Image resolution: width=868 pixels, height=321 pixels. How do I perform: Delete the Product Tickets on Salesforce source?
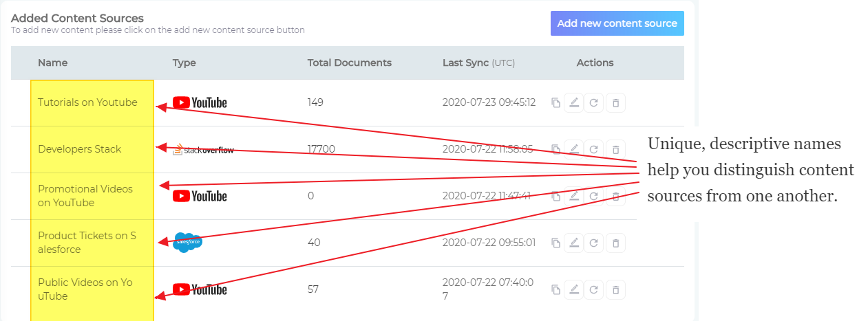pyautogui.click(x=615, y=243)
